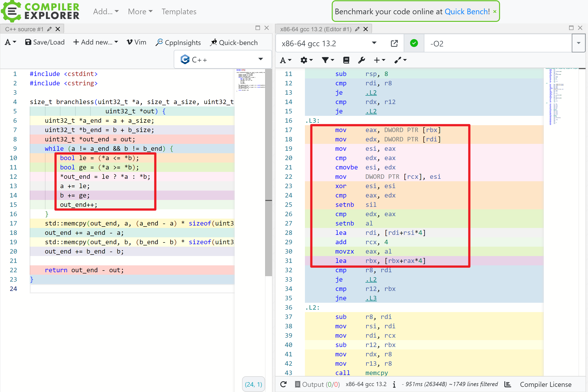
Task: Expand the x86-64 gcc 13.2 compiler dropdown
Action: point(374,43)
